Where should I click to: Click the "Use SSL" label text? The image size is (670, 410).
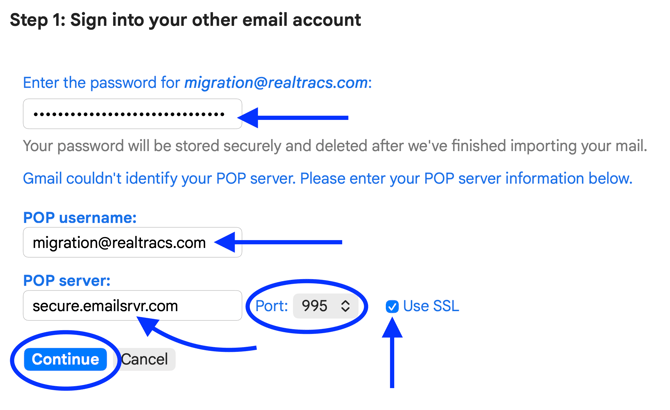431,306
